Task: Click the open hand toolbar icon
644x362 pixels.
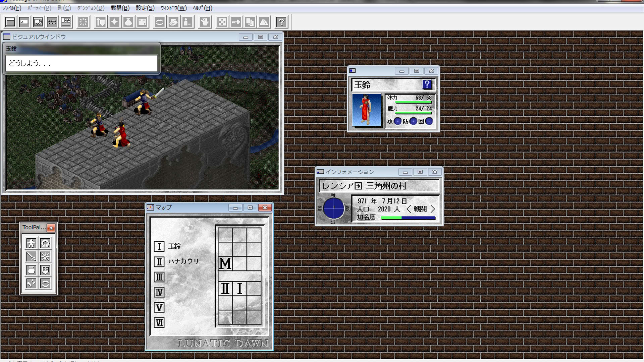Action: 205,22
